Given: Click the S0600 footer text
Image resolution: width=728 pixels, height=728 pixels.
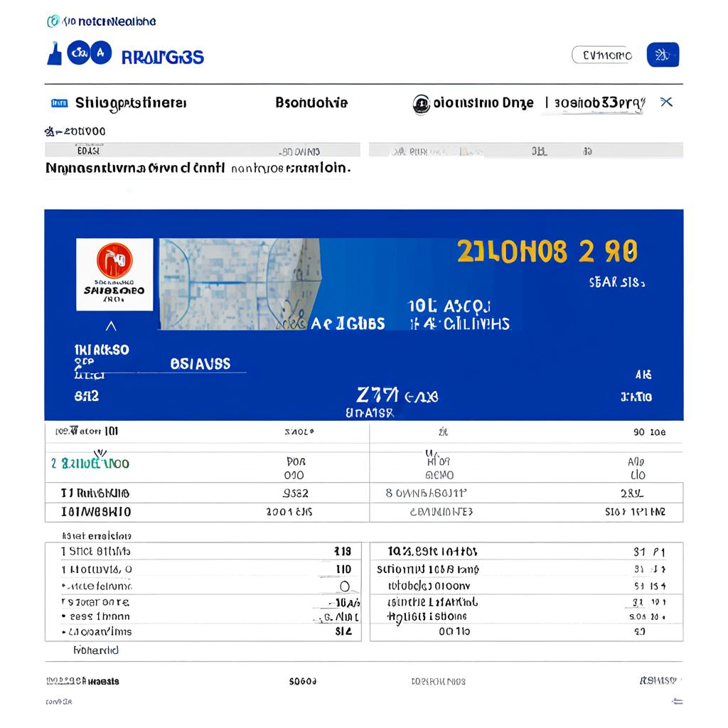Looking at the screenshot, I should [303, 681].
